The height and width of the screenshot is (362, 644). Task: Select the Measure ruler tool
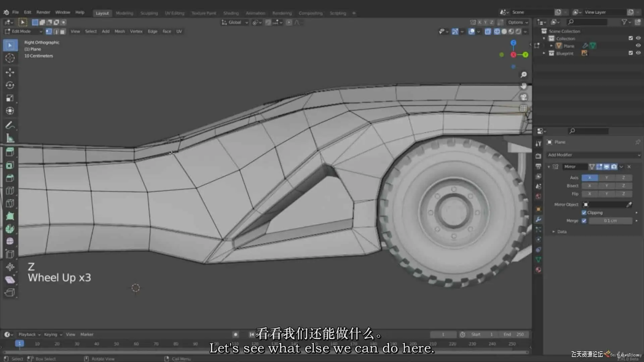(x=10, y=138)
